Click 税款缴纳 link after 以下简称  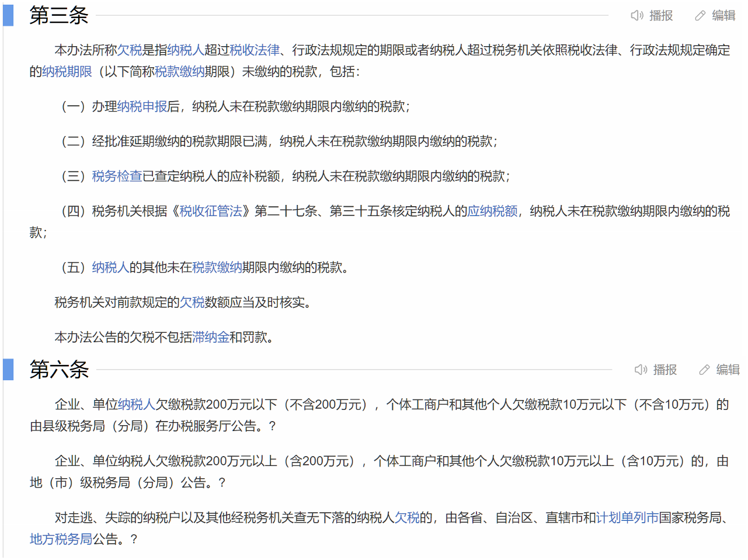pos(179,72)
